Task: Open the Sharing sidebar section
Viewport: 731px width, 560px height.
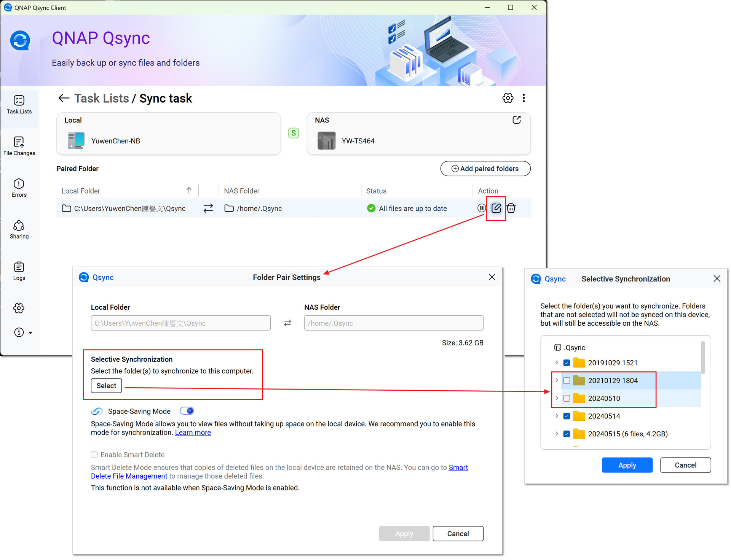Action: (19, 229)
